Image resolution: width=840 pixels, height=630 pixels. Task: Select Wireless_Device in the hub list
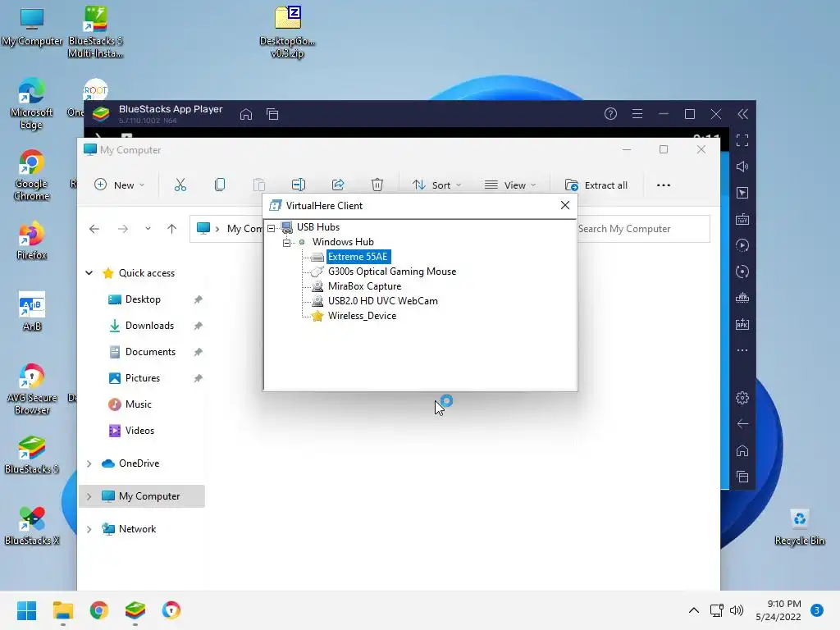pos(362,316)
